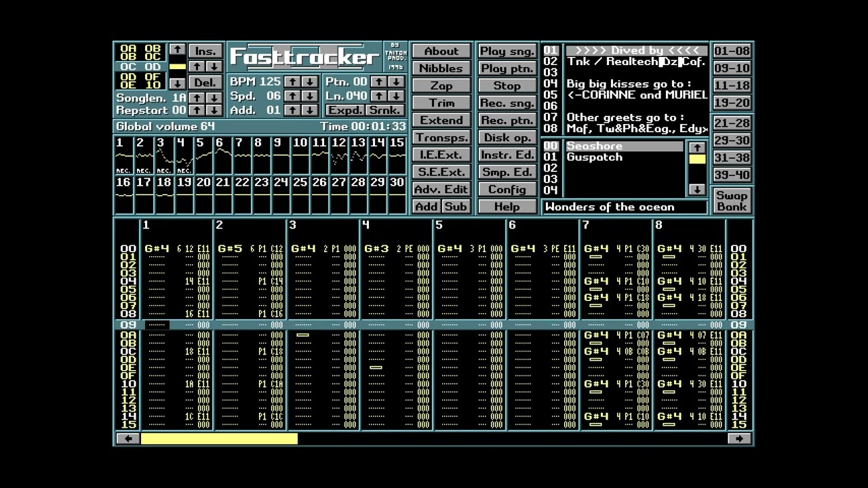Mute channel 1 via its scope
Screen dimensions: 868x488
[x=123, y=156]
